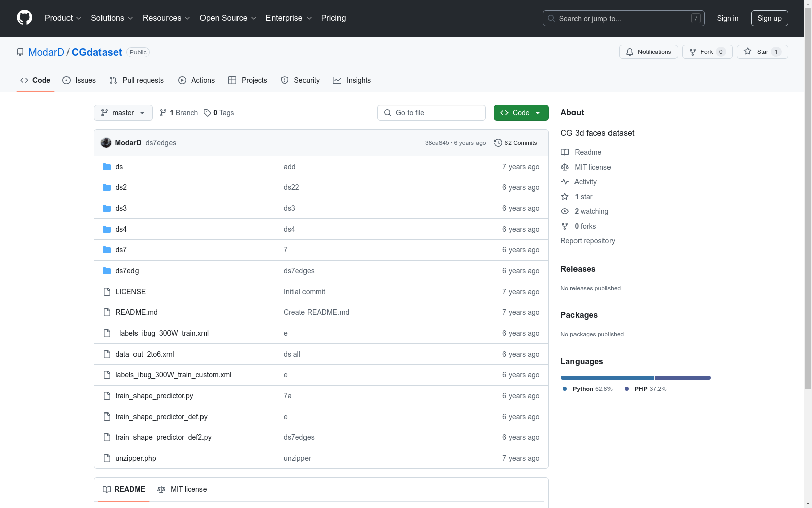Viewport: 812px width, 508px height.
Task: Click the scale icon beside MIT license in About
Action: pyautogui.click(x=565, y=167)
